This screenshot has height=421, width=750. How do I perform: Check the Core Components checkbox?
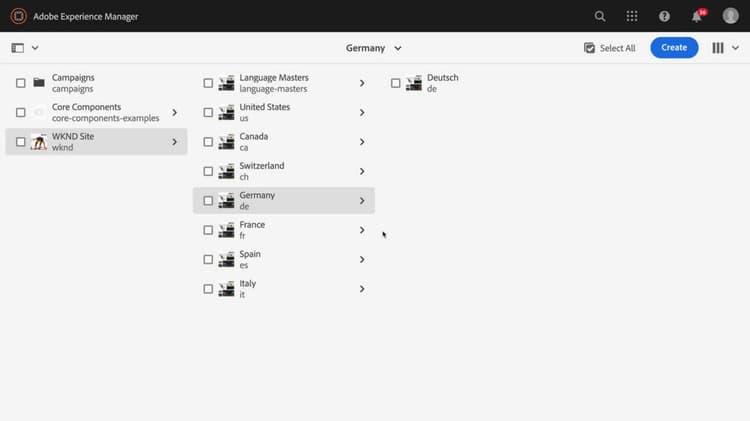(21, 112)
